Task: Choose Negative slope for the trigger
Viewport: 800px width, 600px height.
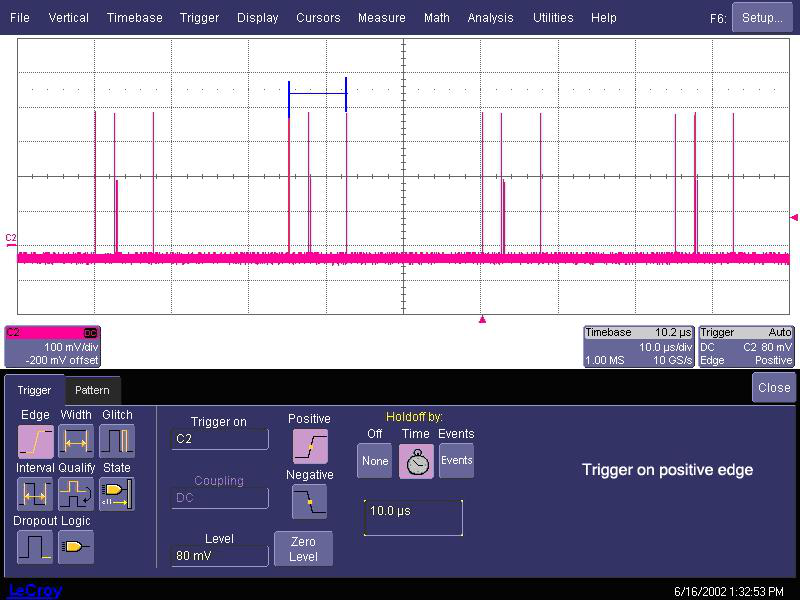Action: click(309, 501)
